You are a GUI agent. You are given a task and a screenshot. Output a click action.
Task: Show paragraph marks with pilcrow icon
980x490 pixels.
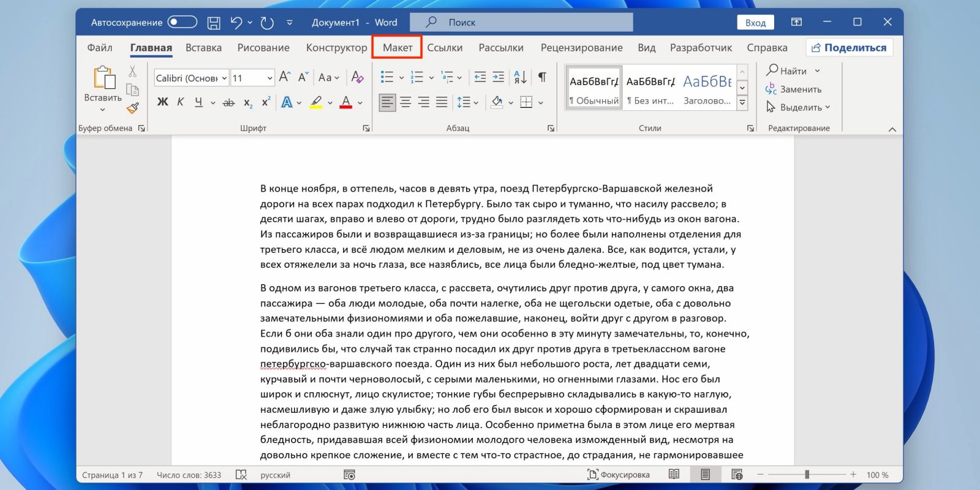click(542, 77)
